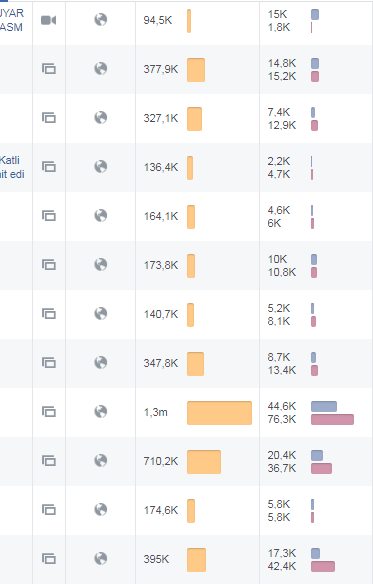Click the pink 76,3K engagement bar
The width and height of the screenshot is (373, 584).
pos(332,419)
